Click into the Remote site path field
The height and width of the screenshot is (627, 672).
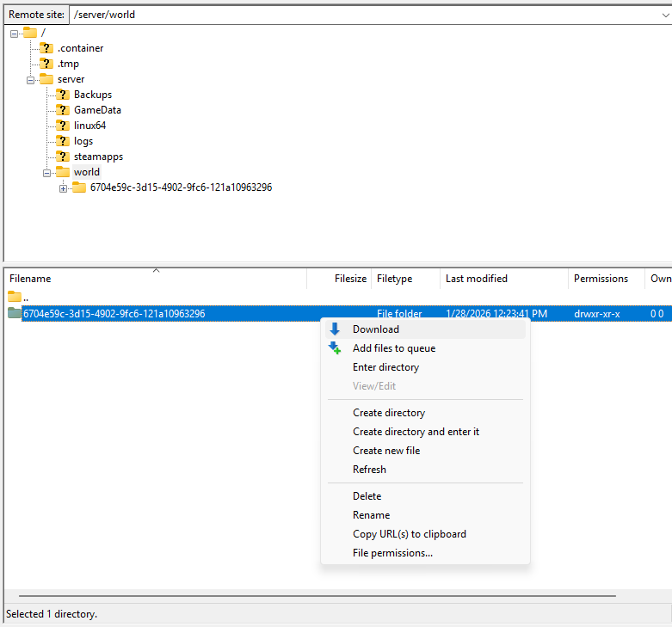[361, 15]
